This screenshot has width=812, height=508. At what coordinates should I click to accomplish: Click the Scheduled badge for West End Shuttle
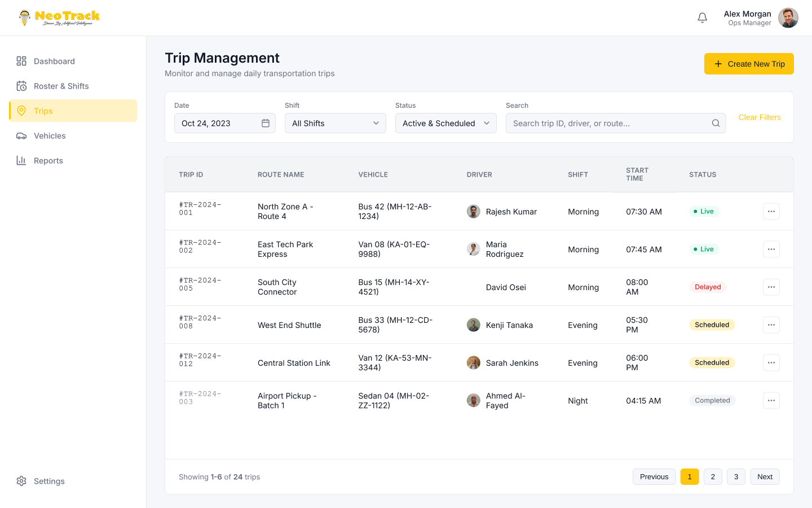[x=712, y=325]
